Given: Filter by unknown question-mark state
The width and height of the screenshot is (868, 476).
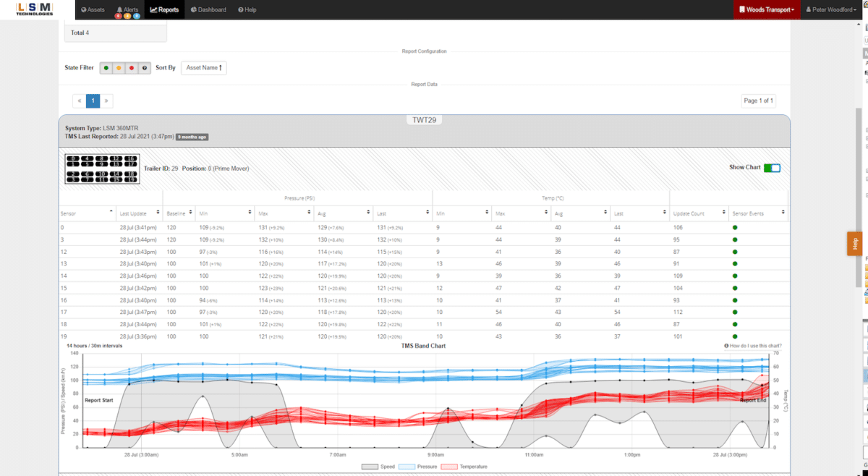Looking at the screenshot, I should pos(145,68).
